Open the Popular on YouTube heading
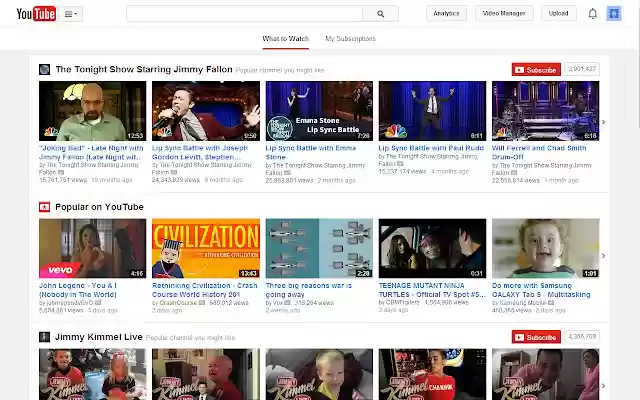640x400 pixels. click(x=99, y=207)
